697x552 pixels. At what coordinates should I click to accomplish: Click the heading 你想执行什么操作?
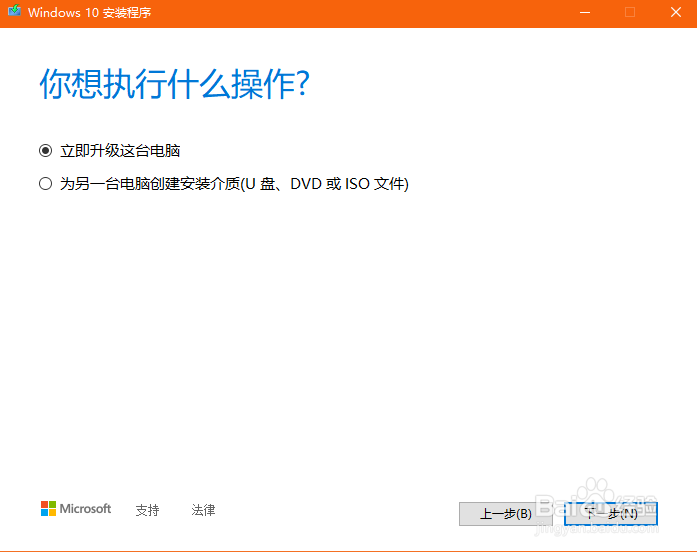[174, 84]
